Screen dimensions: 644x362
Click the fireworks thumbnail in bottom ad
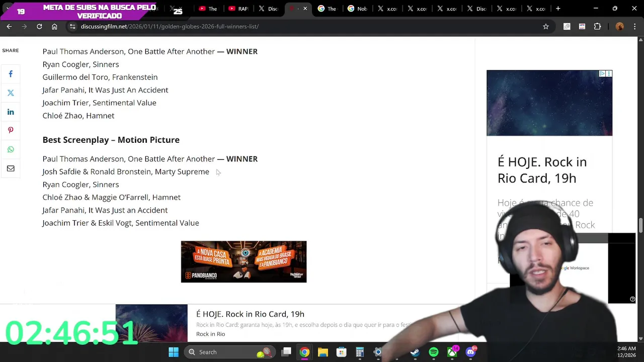click(x=151, y=323)
